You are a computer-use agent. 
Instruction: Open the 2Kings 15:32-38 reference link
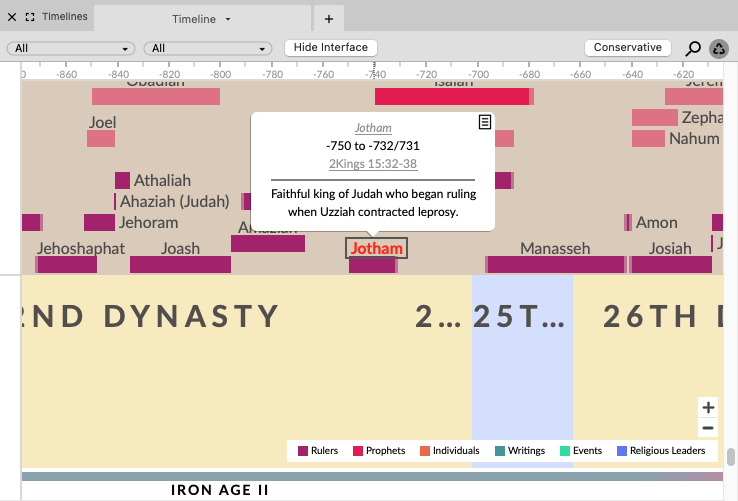pyautogui.click(x=373, y=163)
